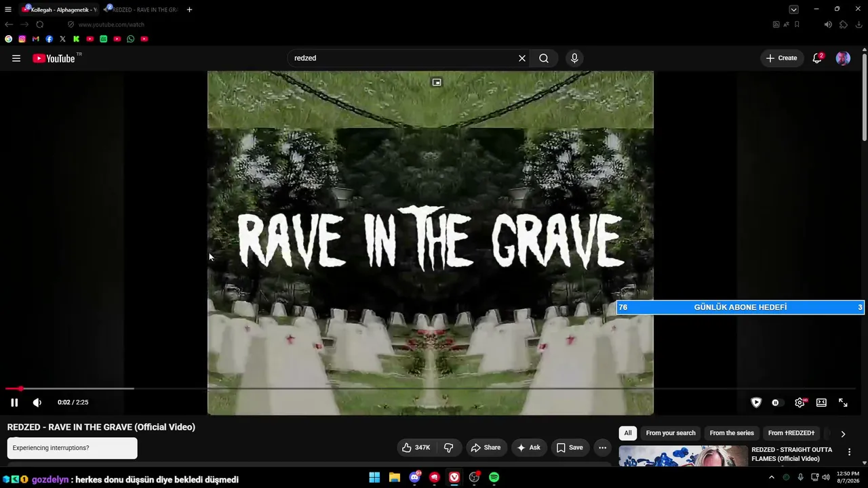Open the account avatar menu
The width and height of the screenshot is (868, 488).
(x=843, y=58)
